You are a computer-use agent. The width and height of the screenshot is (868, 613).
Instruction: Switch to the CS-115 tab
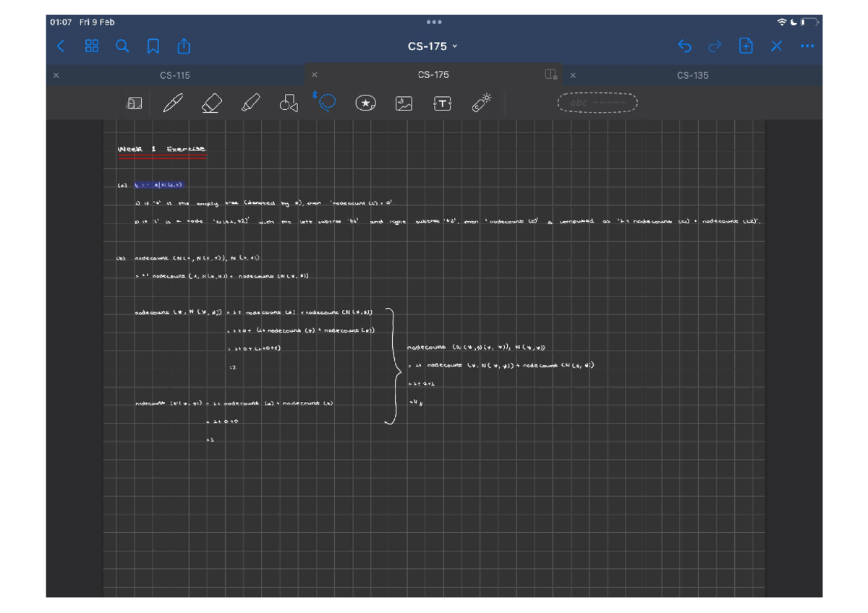(175, 75)
